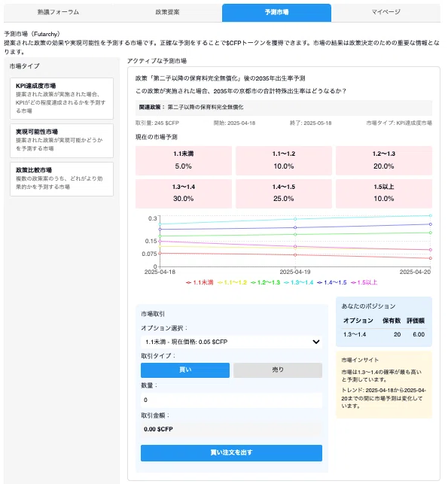Click the 市場インサイト heading
Viewport: 448px width, 484px height.
[360, 360]
